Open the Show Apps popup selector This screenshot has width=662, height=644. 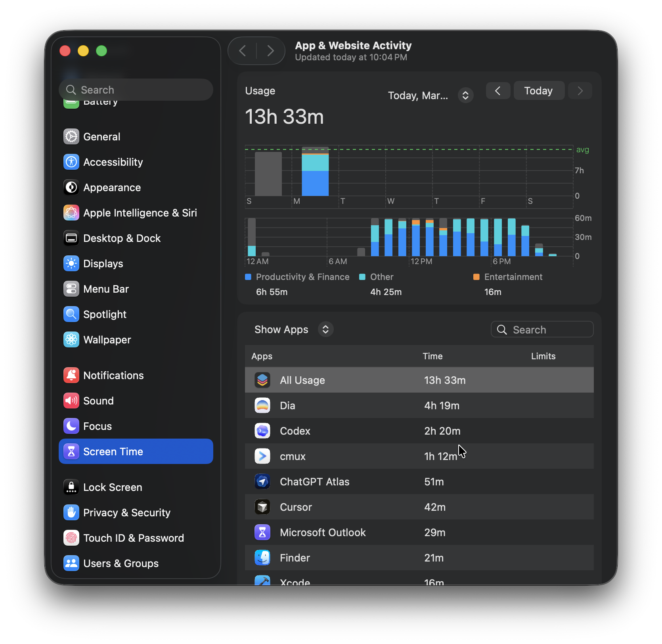click(x=325, y=330)
